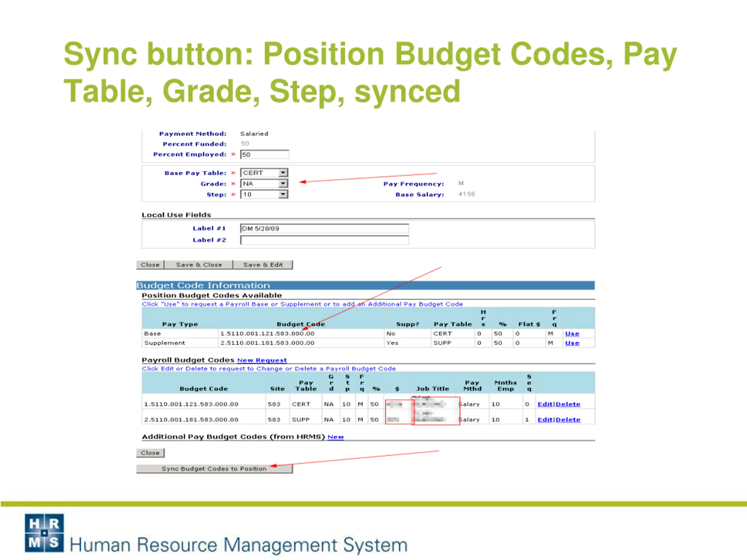Click the Mnths Emp column header
The image size is (747, 560).
point(506,386)
